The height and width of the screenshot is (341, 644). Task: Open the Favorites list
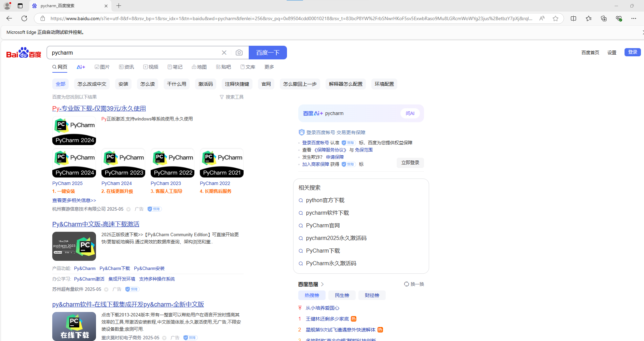tap(589, 18)
